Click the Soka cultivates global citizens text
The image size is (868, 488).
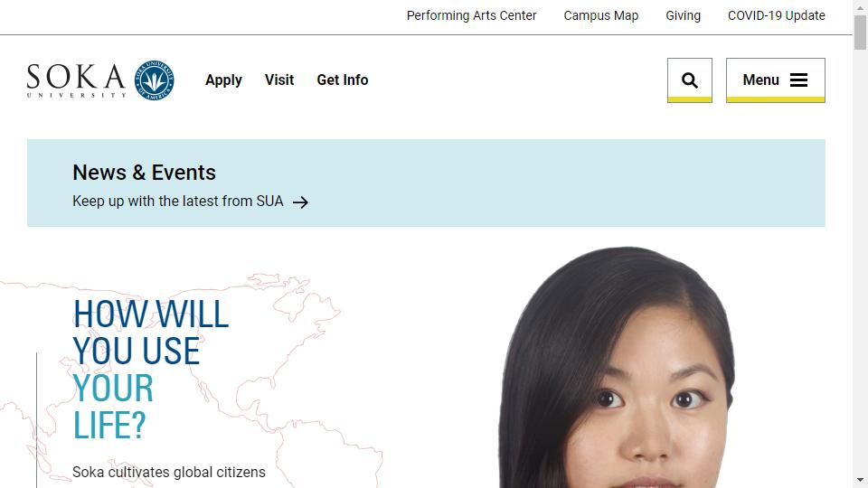pos(169,472)
